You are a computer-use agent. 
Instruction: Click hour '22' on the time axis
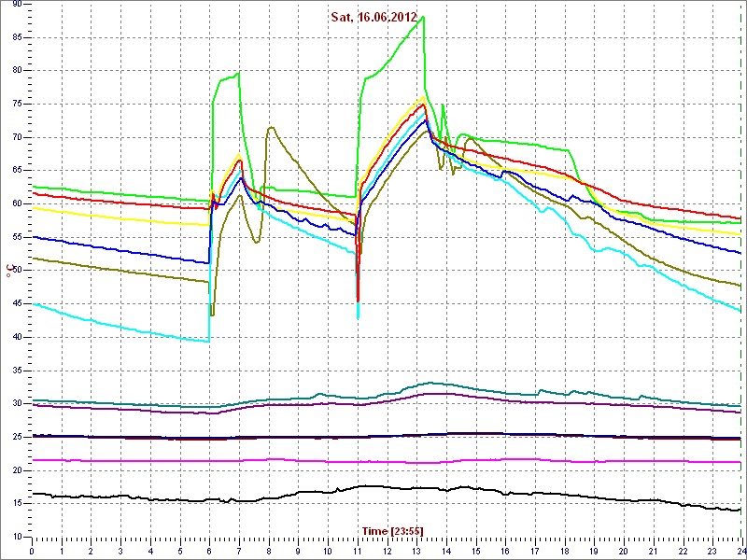pyautogui.click(x=684, y=551)
